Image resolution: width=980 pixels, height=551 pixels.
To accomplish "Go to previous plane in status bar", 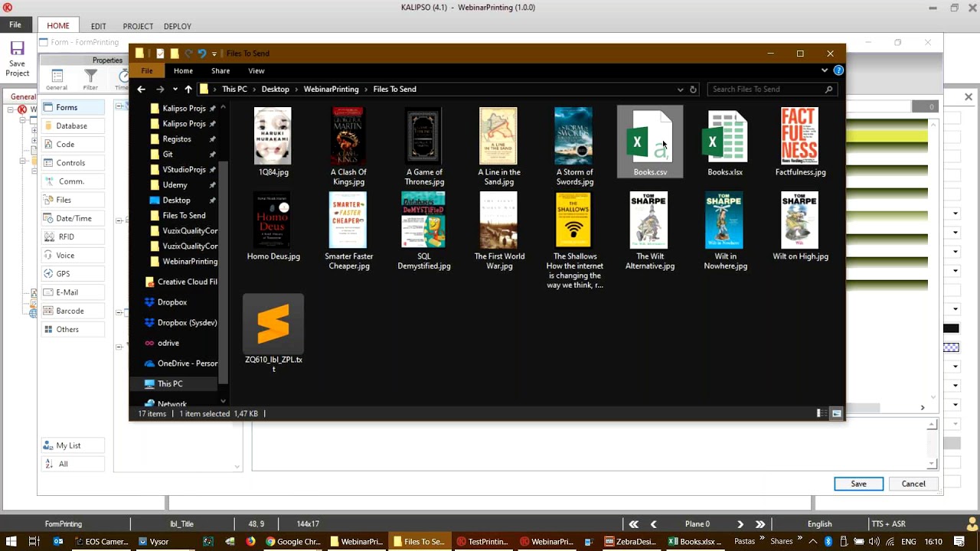I will point(653,524).
